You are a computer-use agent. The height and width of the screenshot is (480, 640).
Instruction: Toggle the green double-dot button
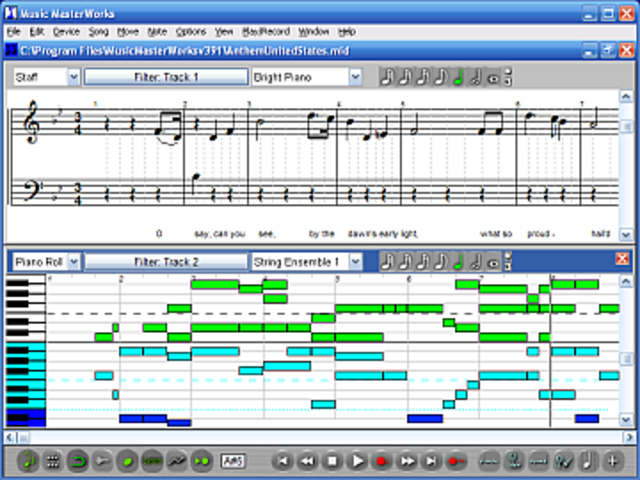click(202, 461)
